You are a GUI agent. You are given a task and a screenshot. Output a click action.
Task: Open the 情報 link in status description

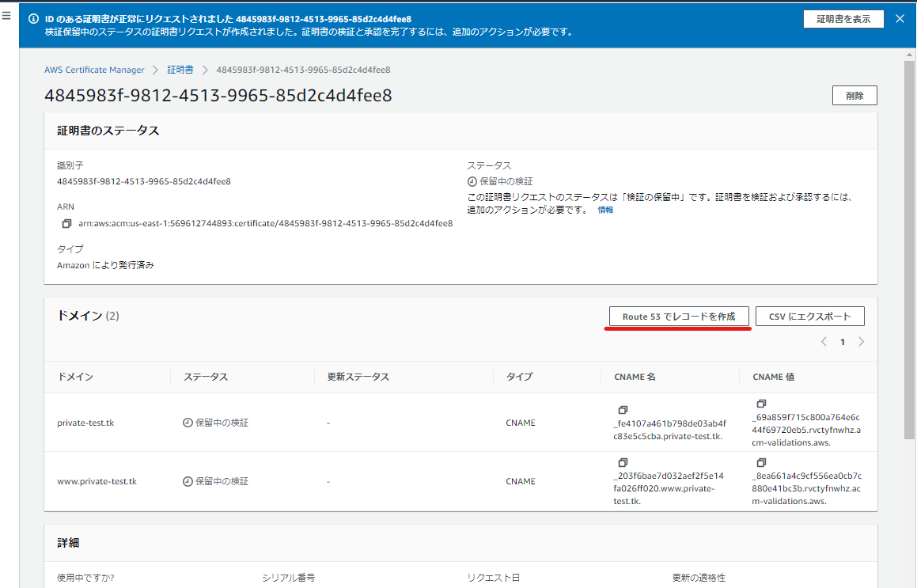click(605, 210)
